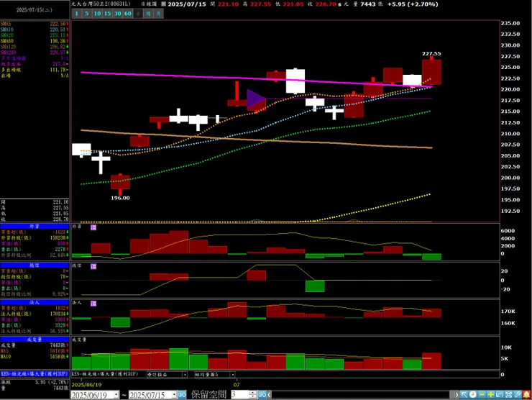Click the 外資 blue panel header

[x=35, y=226]
